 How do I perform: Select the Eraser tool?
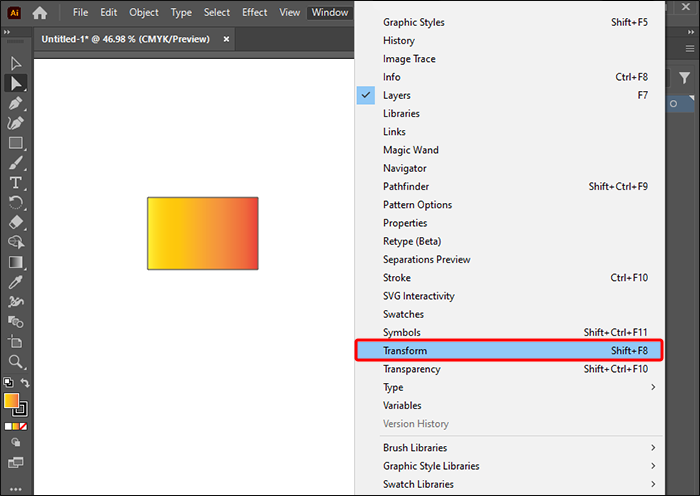(16, 222)
